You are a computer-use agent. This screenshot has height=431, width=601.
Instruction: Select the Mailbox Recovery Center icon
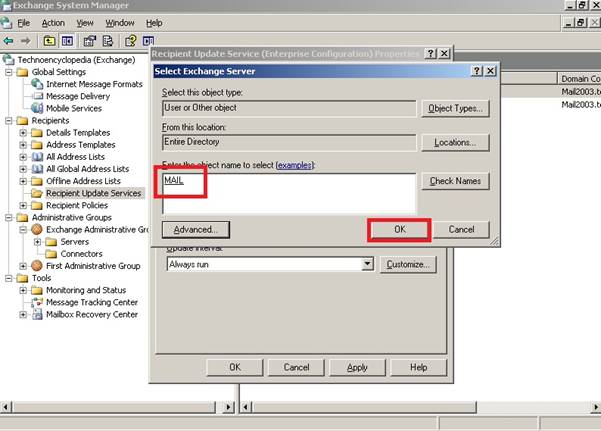pyautogui.click(x=38, y=314)
